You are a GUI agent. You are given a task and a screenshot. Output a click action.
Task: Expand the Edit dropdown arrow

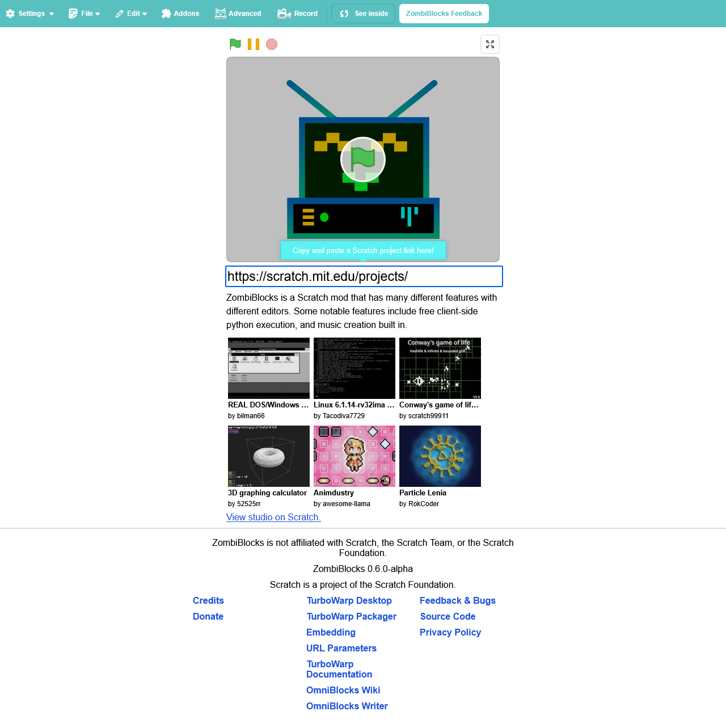[145, 14]
